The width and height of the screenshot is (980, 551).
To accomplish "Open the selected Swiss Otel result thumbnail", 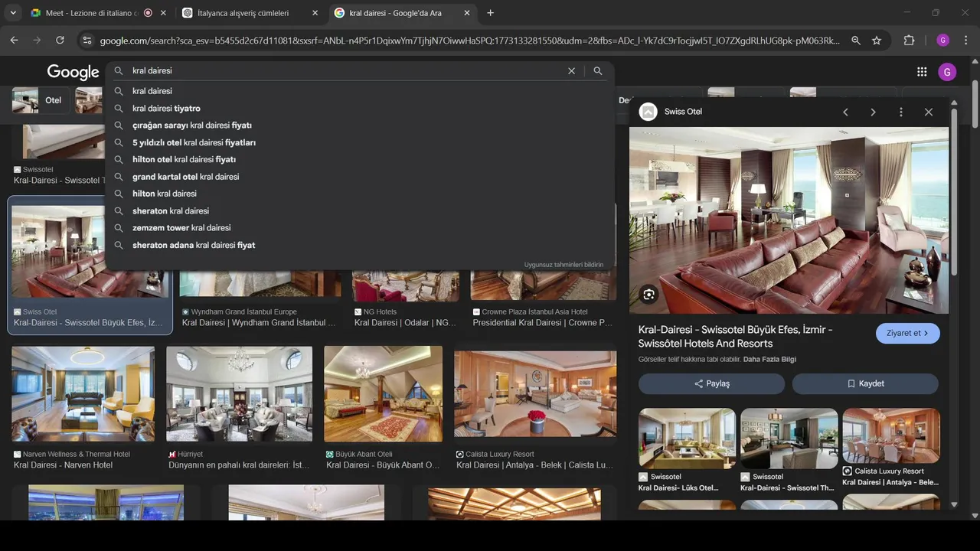I will pyautogui.click(x=90, y=251).
